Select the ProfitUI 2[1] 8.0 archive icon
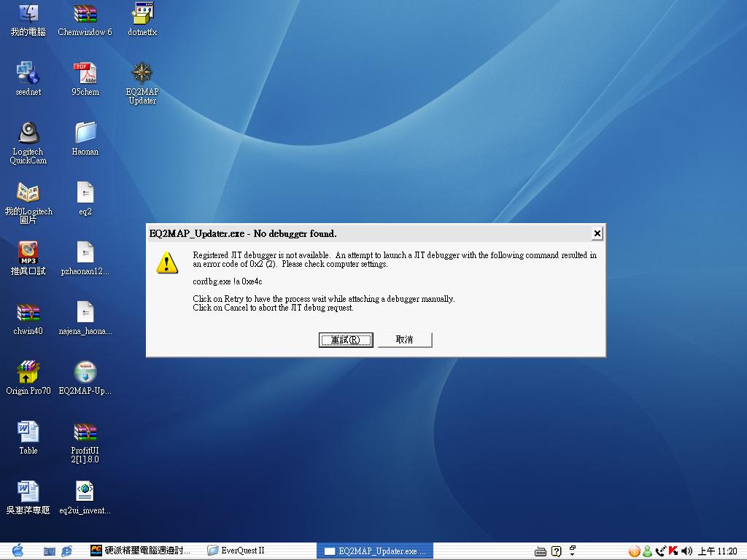 click(85, 432)
